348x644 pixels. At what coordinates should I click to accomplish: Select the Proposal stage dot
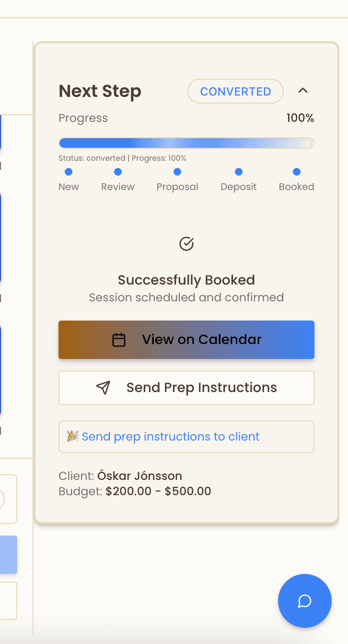pyautogui.click(x=177, y=172)
